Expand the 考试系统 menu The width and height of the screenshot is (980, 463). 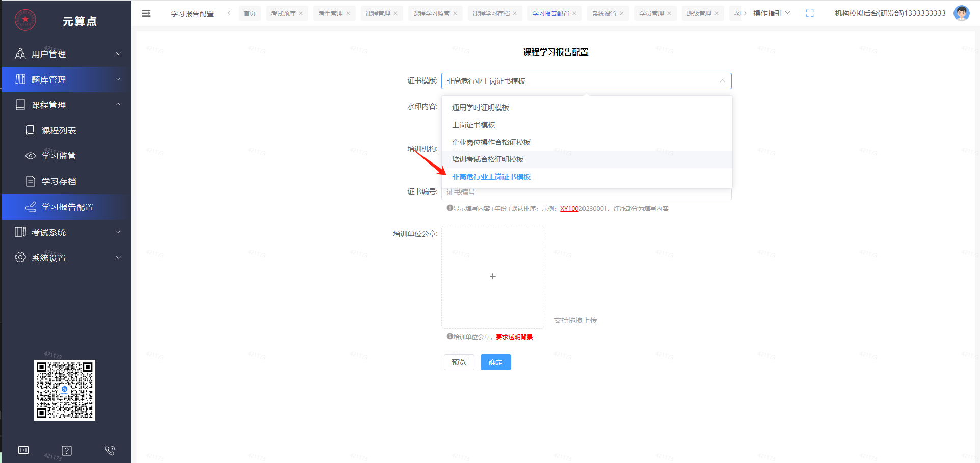click(118, 232)
